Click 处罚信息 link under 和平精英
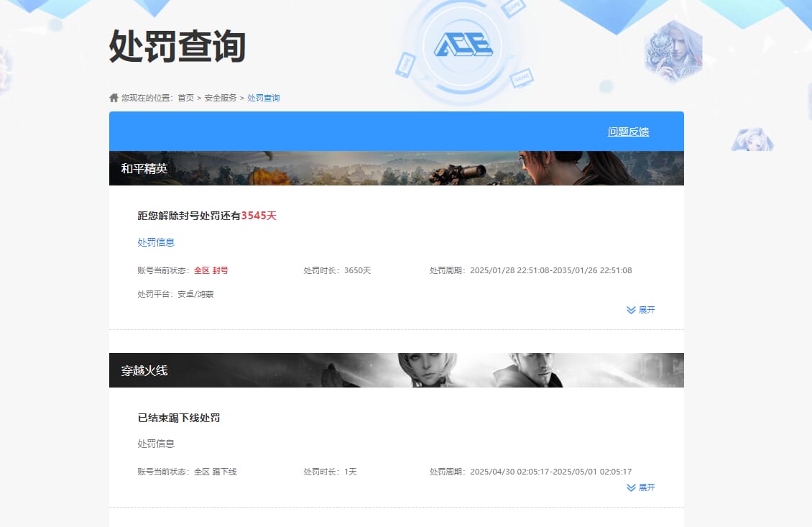 pyautogui.click(x=156, y=242)
